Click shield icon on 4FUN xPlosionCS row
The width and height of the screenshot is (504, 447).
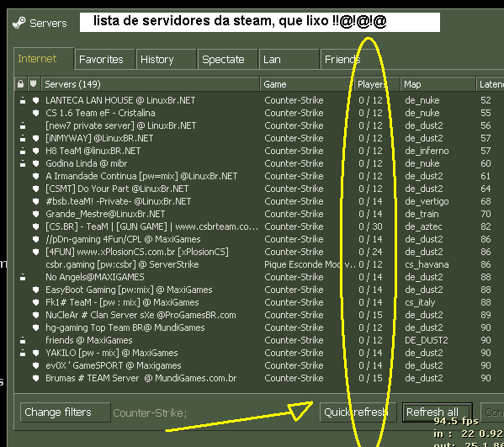tap(35, 252)
